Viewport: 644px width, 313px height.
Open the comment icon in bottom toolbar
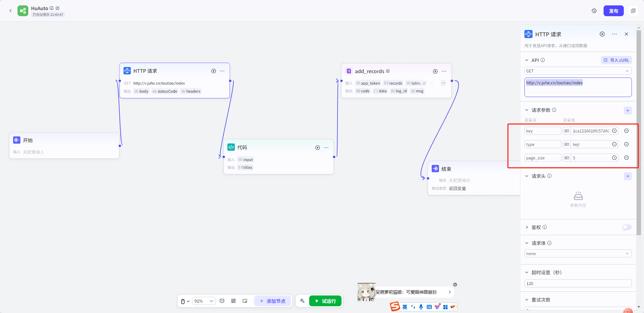(222, 301)
